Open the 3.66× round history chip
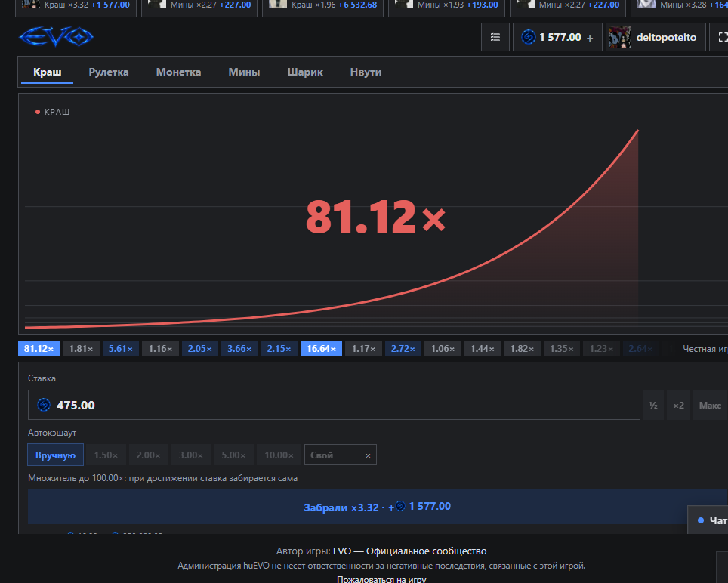This screenshot has width=728, height=583. [x=239, y=349]
